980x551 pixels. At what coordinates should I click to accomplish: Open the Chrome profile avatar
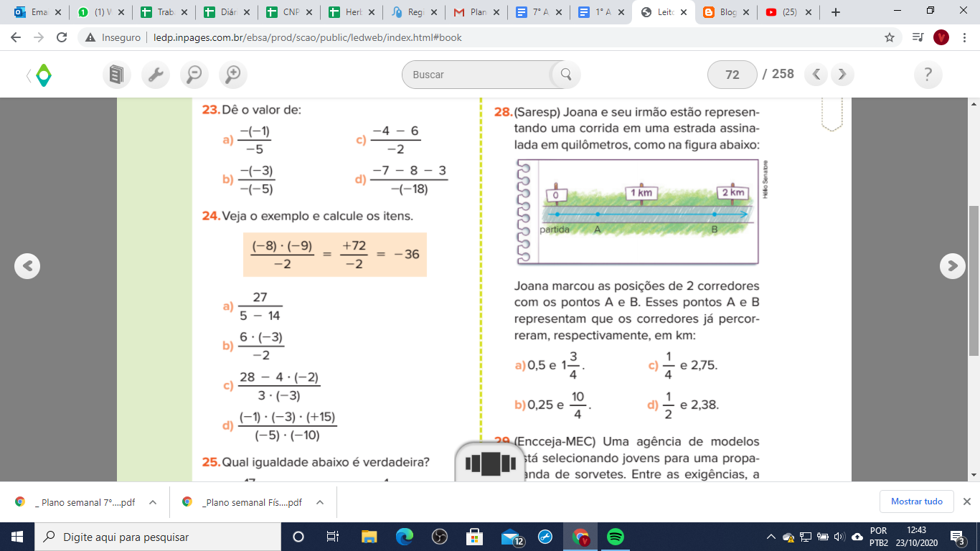pos(941,37)
